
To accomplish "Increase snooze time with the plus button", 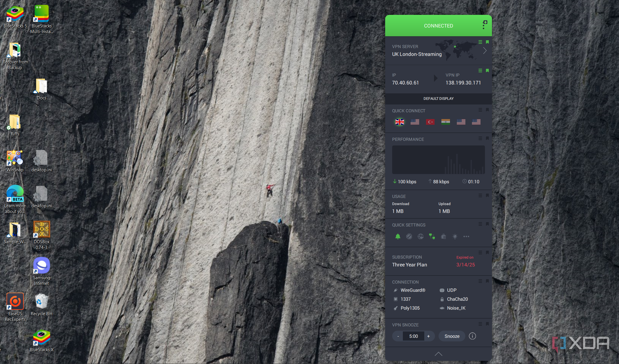I will point(429,336).
